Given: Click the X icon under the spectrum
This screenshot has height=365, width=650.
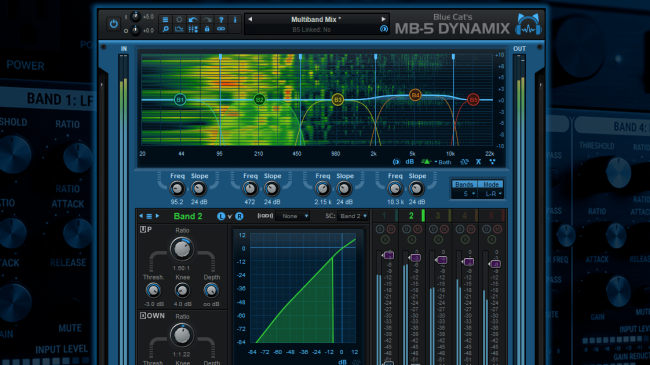Looking at the screenshot, I should (x=478, y=162).
